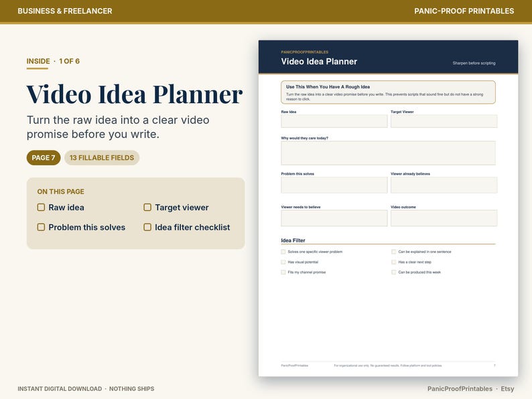Check 'Fits my channel promise' box

pos(283,272)
